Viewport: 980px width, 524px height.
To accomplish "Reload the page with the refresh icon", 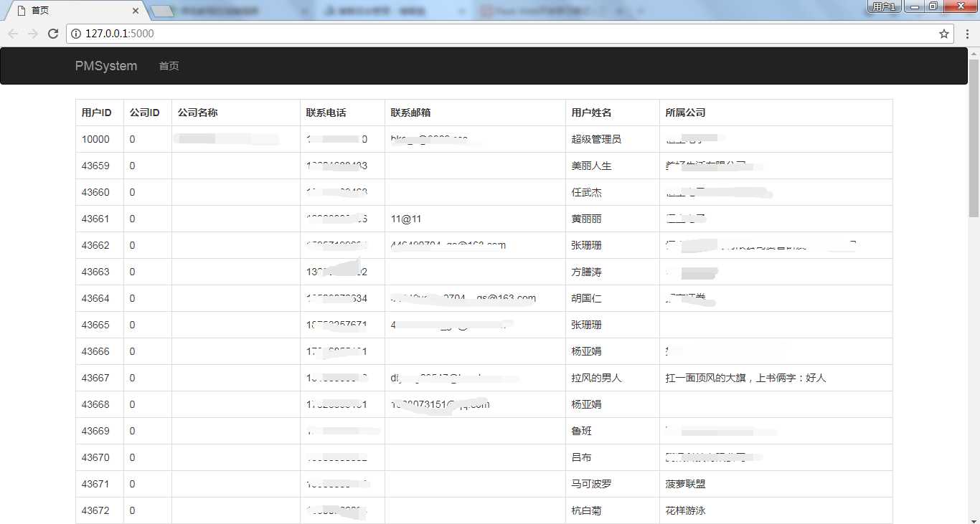I will pos(53,34).
